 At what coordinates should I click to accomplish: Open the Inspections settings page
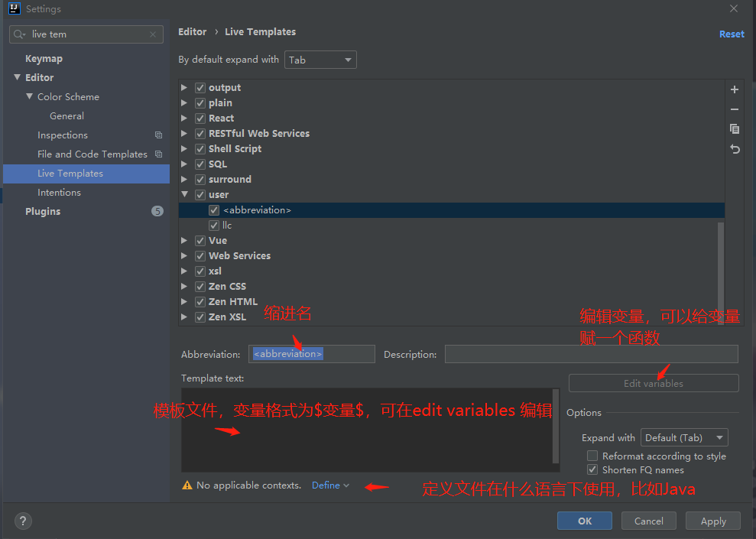click(x=63, y=135)
